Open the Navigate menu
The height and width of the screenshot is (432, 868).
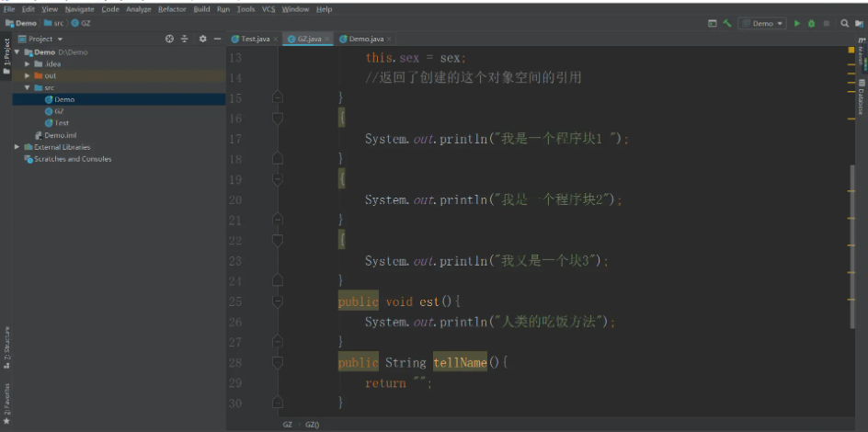click(80, 9)
